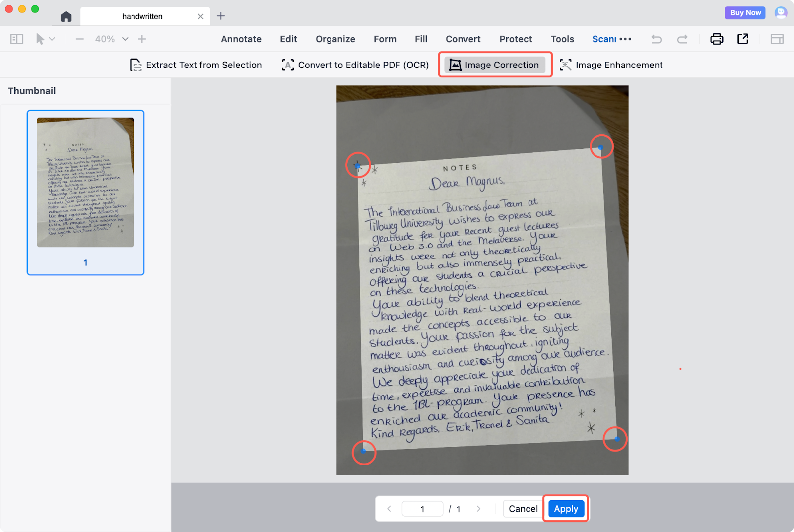Expand the more options ellipsis menu
794x532 pixels.
[625, 39]
